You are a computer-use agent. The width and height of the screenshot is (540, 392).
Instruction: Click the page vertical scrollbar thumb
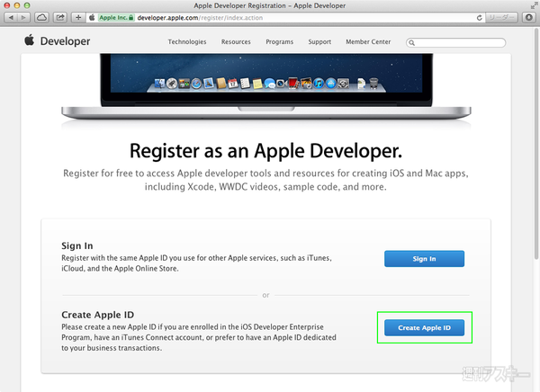click(x=536, y=145)
